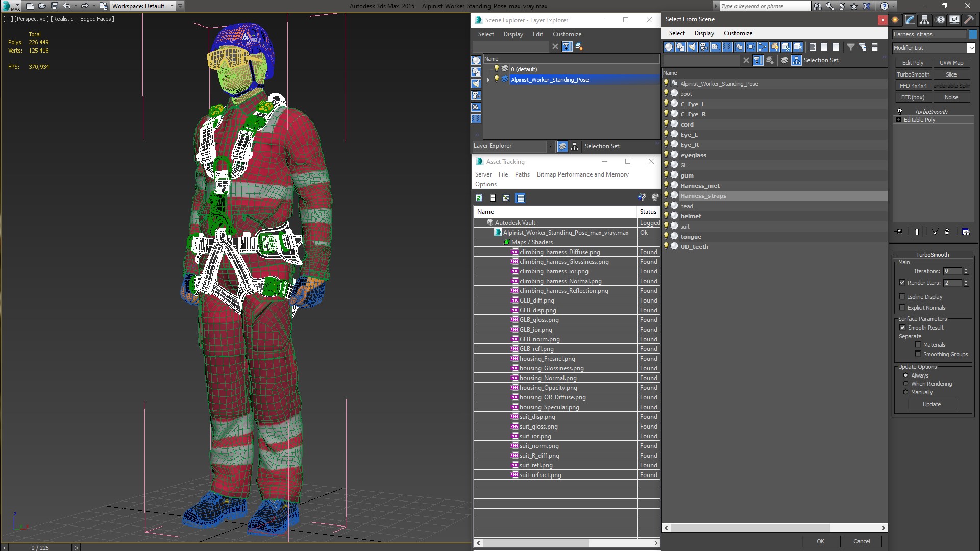980x551 pixels.
Task: Click the blue object color swatch
Action: [x=973, y=34]
